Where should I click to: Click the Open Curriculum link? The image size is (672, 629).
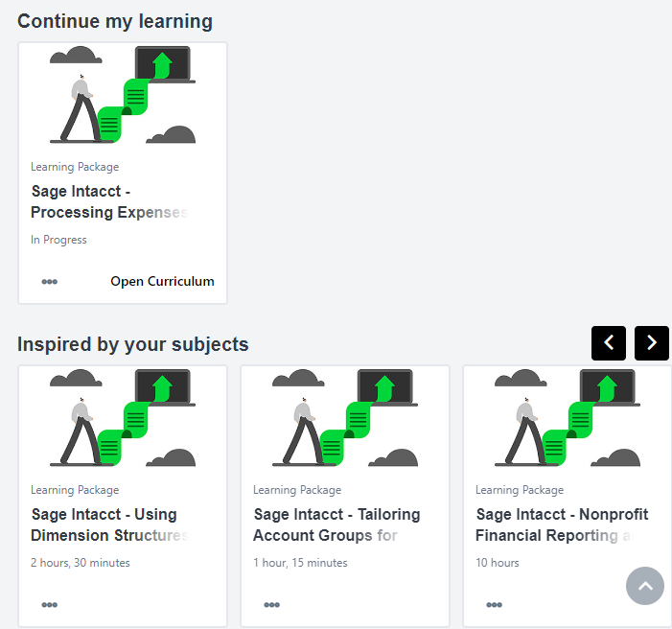click(x=162, y=282)
